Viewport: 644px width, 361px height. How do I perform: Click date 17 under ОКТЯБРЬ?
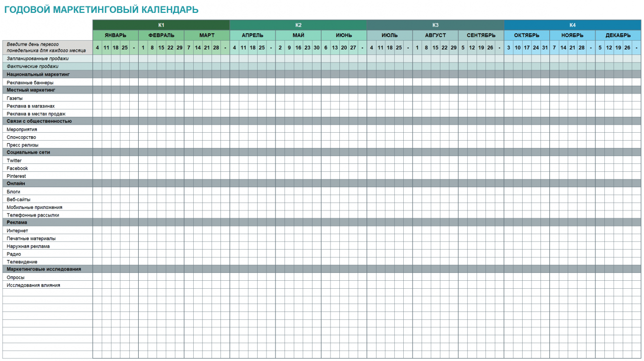tap(527, 48)
